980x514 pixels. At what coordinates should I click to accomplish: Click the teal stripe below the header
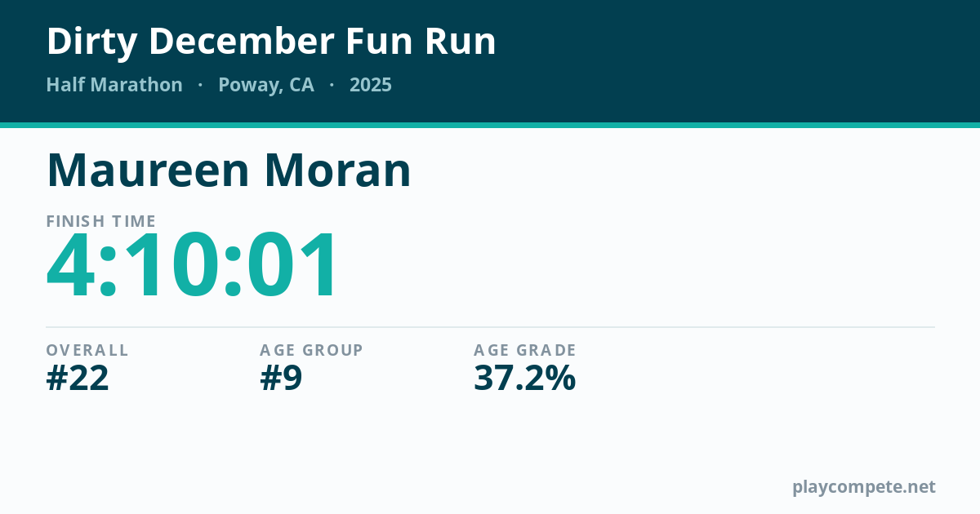[490, 125]
